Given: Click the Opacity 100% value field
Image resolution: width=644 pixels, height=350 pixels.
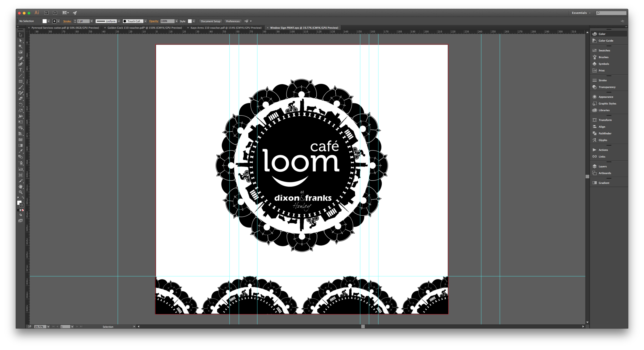Looking at the screenshot, I should click(167, 21).
